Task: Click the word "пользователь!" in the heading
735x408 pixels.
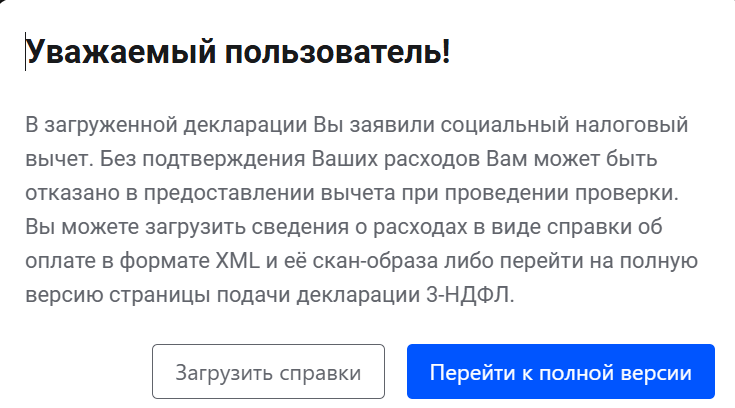Action: point(339,52)
